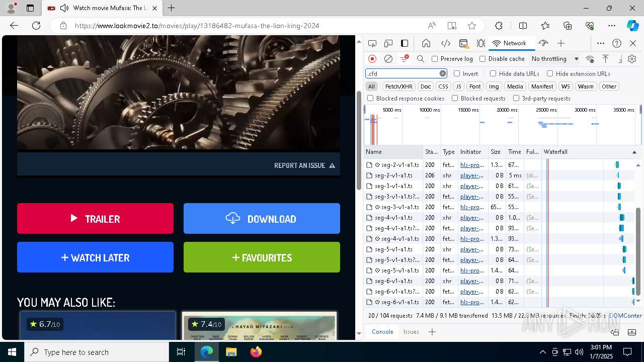Open File Explorer from the taskbar

pyautogui.click(x=231, y=352)
